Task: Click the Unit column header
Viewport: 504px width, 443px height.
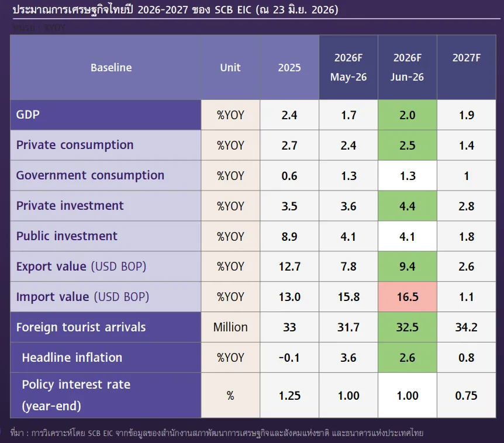Action: point(230,67)
